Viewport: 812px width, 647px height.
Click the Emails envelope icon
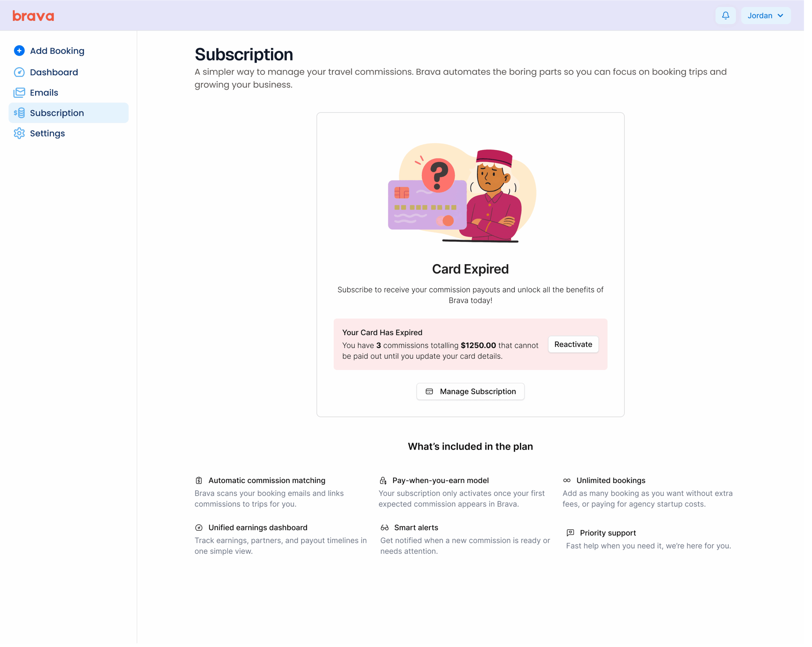[x=19, y=92]
